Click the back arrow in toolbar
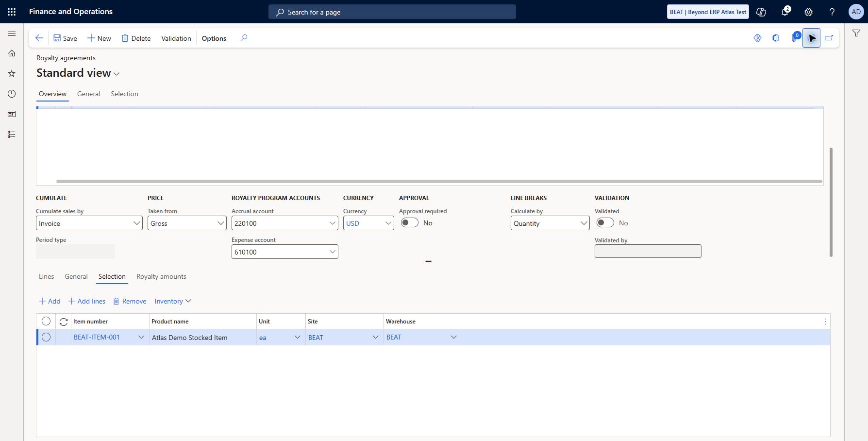868x441 pixels. [x=39, y=38]
